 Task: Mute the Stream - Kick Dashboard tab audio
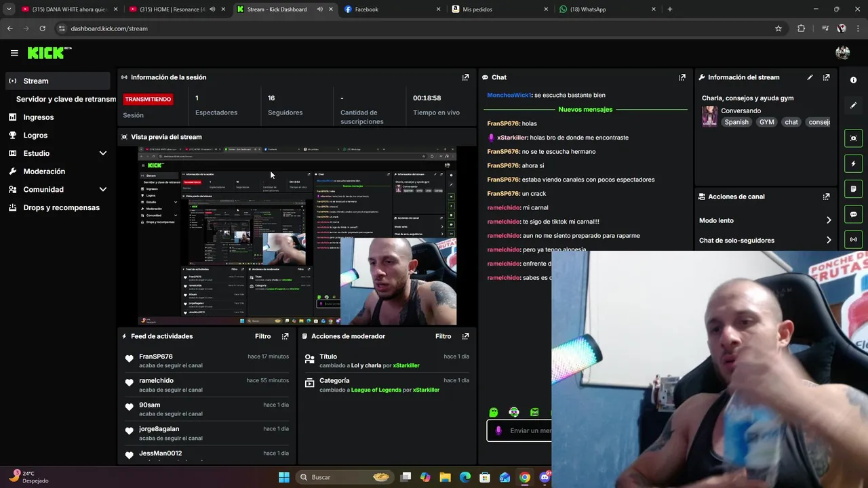pos(319,9)
